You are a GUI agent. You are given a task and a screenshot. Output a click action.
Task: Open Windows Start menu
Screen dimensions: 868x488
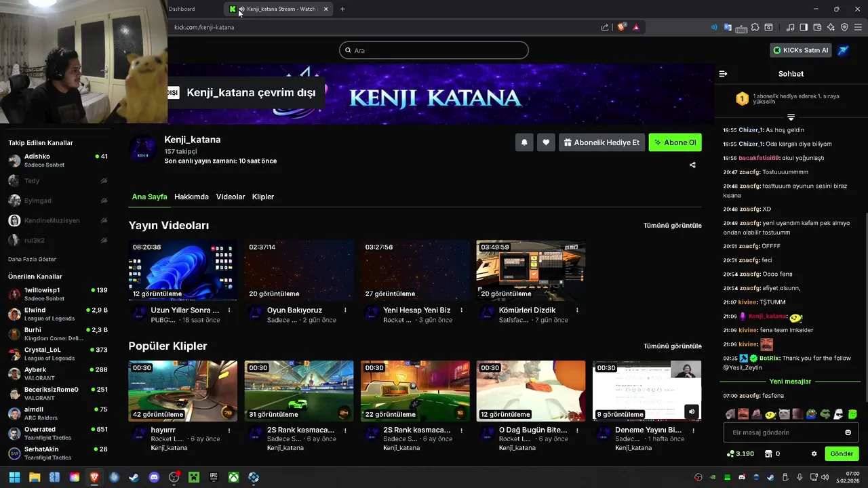pyautogui.click(x=14, y=477)
